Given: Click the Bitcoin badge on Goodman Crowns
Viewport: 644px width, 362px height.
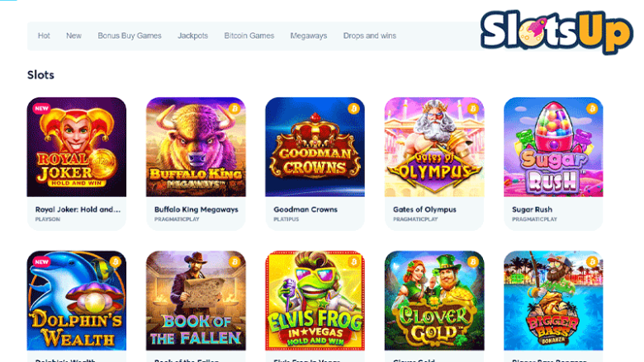Looking at the screenshot, I should click(x=353, y=109).
